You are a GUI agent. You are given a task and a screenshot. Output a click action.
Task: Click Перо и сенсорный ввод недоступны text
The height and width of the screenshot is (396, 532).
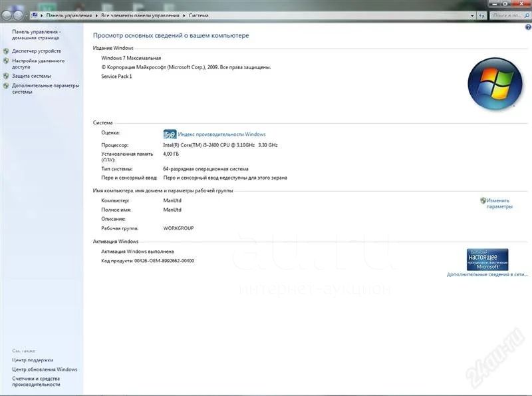225,178
